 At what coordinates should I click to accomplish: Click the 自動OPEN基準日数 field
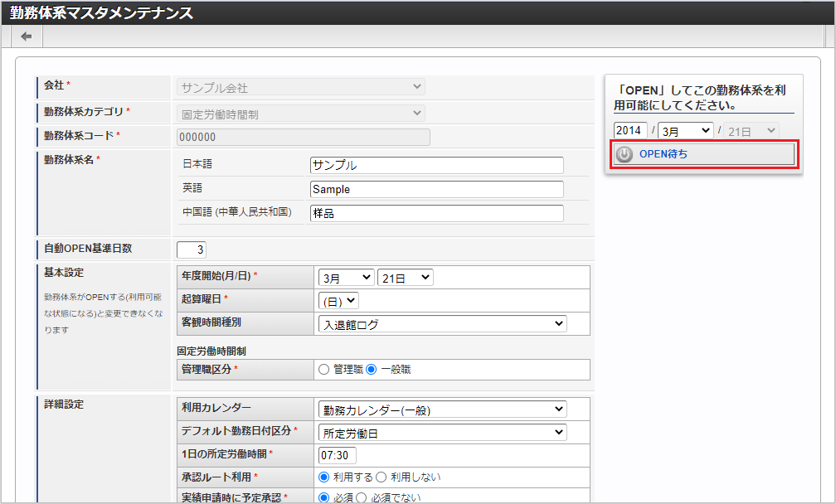pos(192,250)
